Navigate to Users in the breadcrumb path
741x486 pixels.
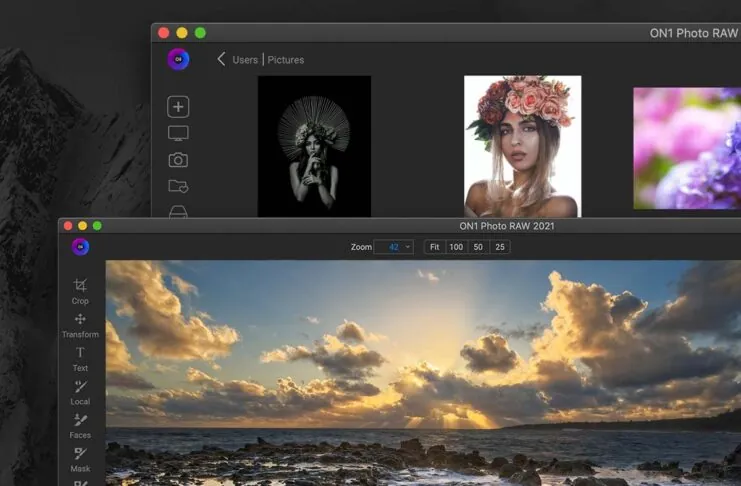[245, 60]
